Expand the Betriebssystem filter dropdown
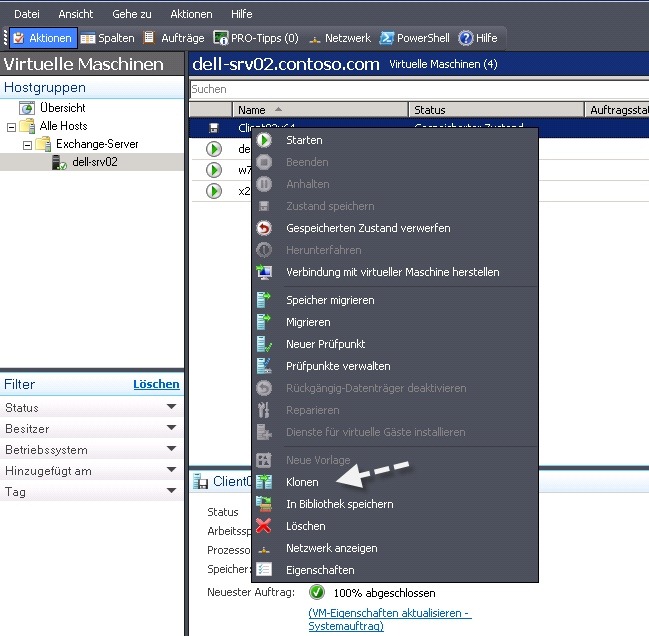The image size is (649, 636). pyautogui.click(x=172, y=450)
